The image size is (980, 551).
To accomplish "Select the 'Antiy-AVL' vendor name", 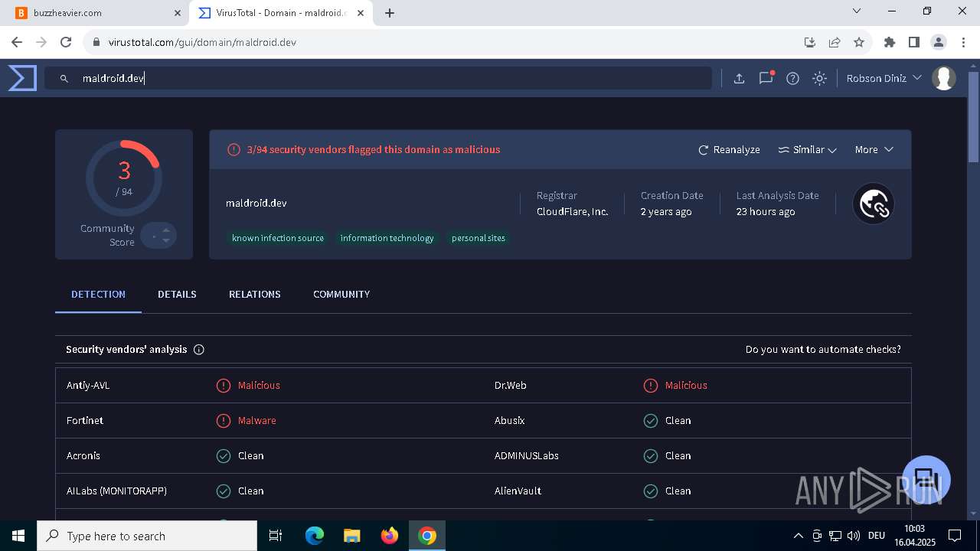I will (88, 386).
